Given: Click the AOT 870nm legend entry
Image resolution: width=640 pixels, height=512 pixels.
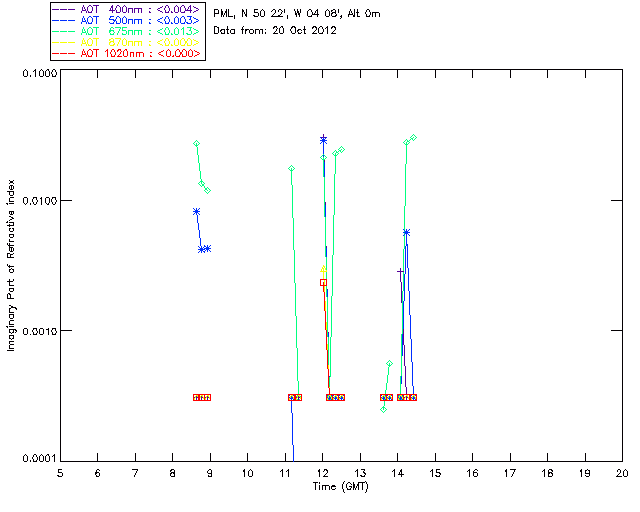Looking at the screenshot, I should (127, 42).
